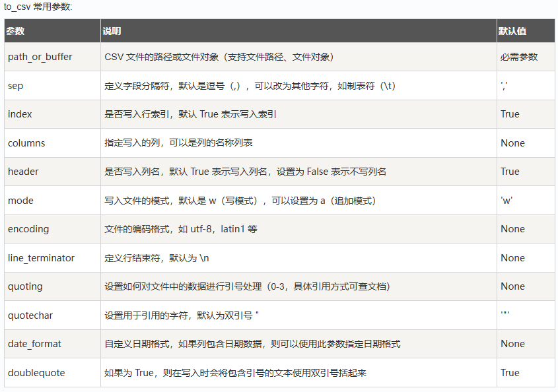The height and width of the screenshot is (392, 558).
Task: Select the index parameter cell
Action: tap(20, 114)
